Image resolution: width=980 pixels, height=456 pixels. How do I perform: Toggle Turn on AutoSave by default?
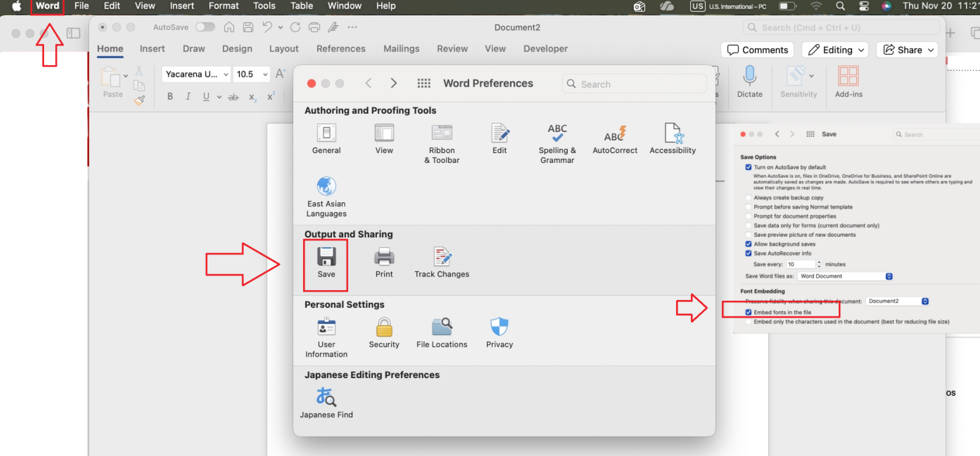[x=748, y=167]
